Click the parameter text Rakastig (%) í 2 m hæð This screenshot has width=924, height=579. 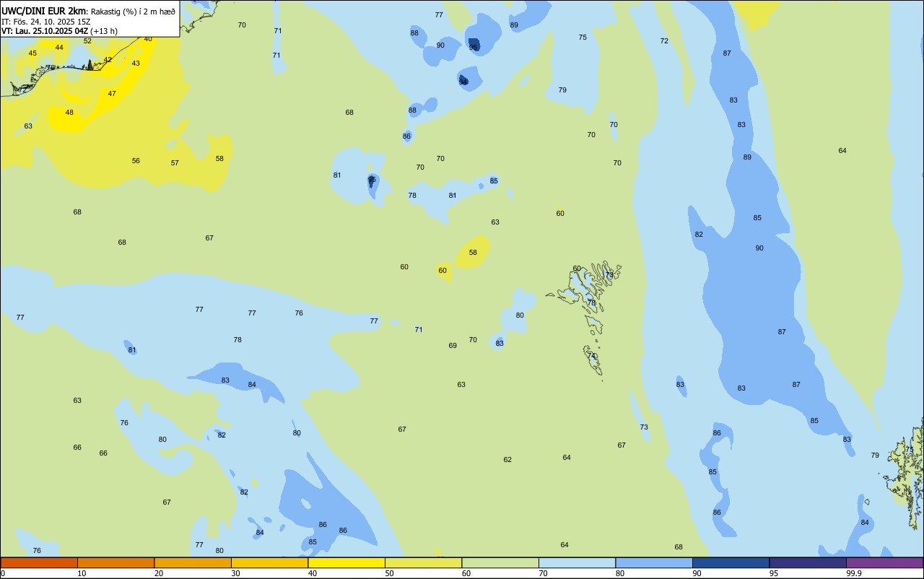133,12
